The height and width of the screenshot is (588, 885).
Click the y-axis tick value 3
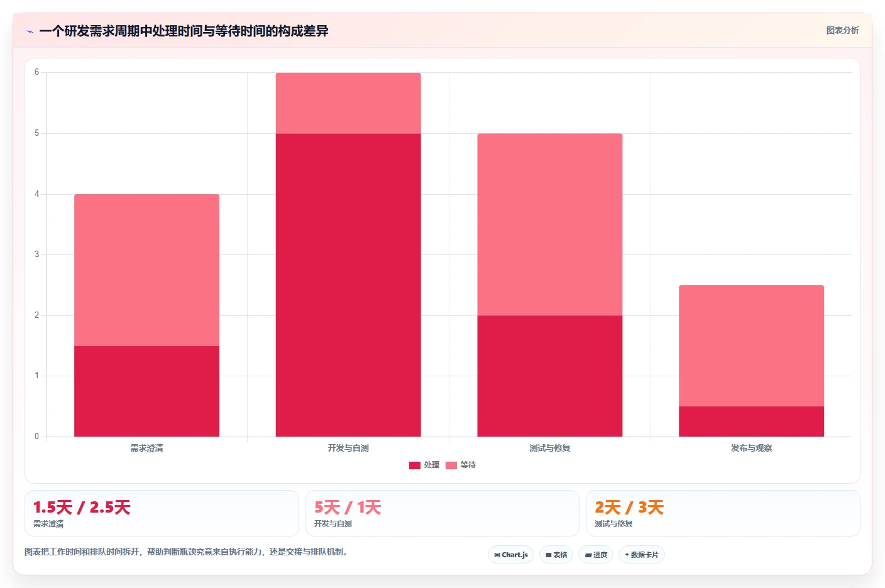[36, 254]
